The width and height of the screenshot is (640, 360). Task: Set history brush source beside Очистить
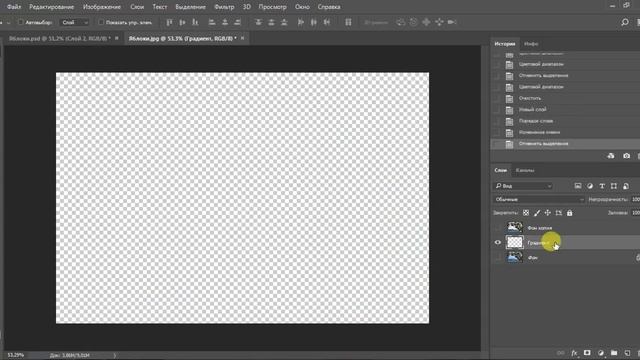(497, 98)
